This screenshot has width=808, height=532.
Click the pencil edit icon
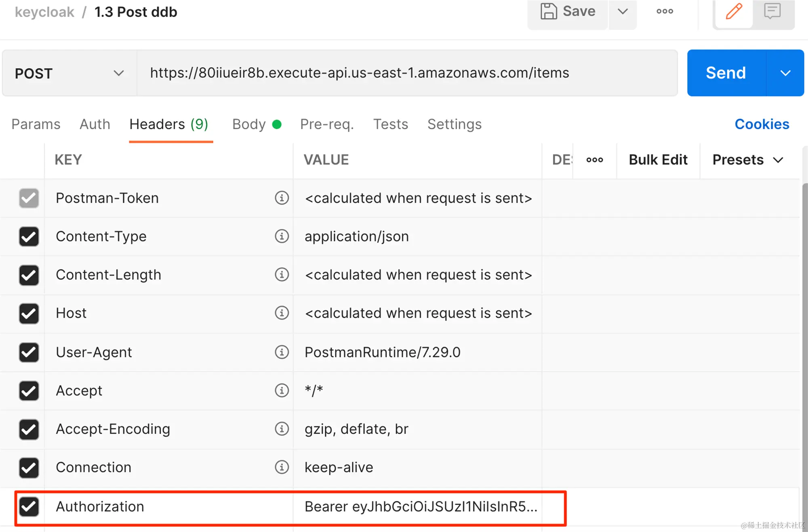[734, 12]
